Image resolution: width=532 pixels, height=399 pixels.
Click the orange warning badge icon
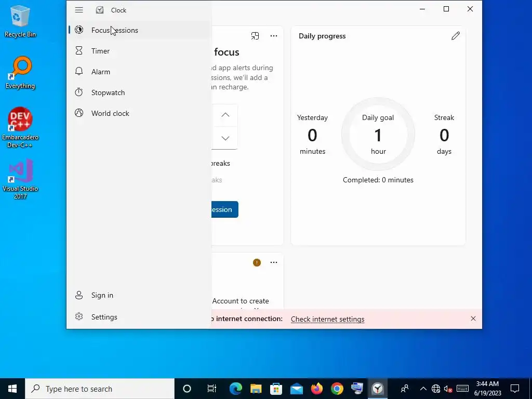coord(257,262)
